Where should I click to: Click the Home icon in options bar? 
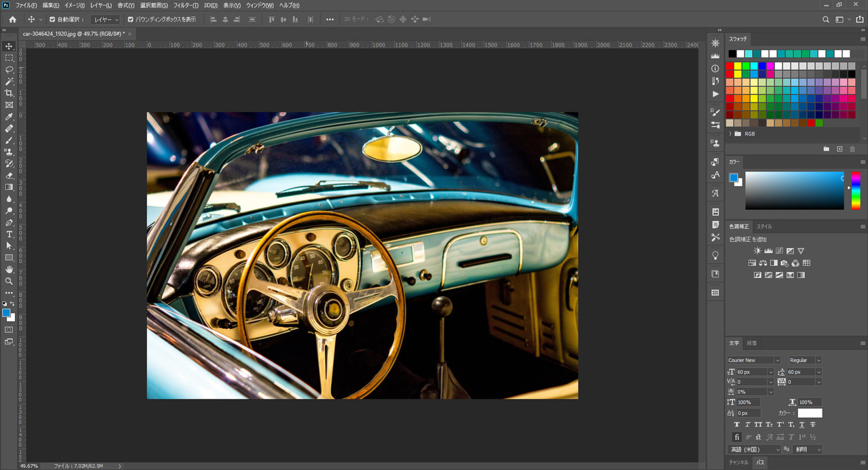[12, 20]
